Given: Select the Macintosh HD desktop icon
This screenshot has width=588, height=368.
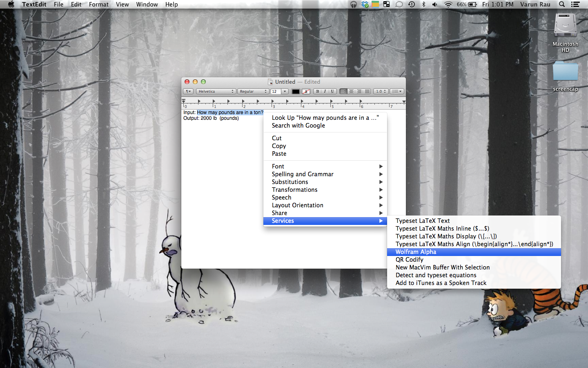Looking at the screenshot, I should [x=565, y=33].
